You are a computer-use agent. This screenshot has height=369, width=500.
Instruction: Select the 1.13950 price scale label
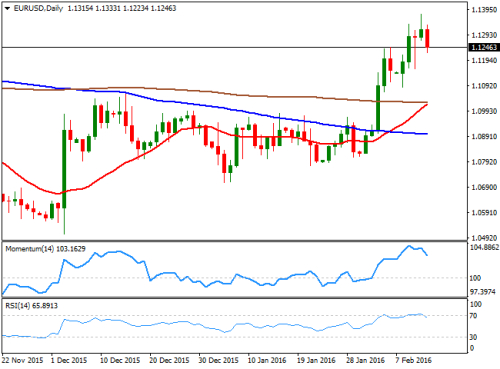(484, 10)
